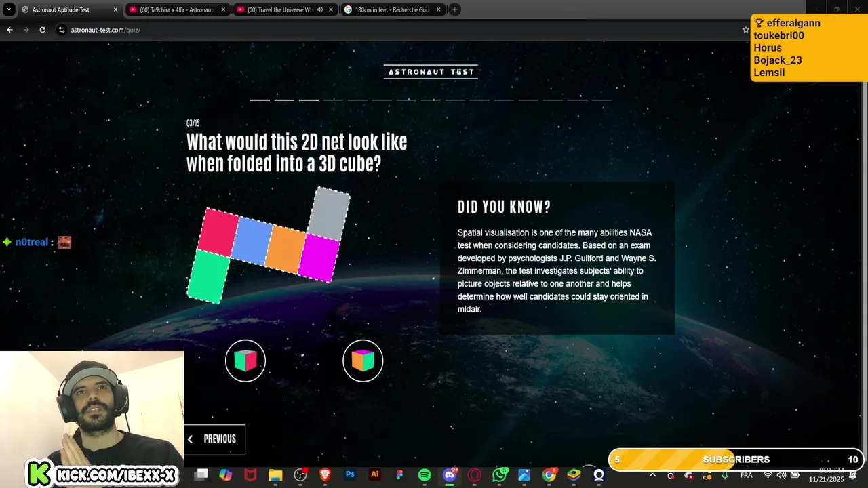Switch the FRA keyboard language
The image size is (868, 488).
(747, 476)
